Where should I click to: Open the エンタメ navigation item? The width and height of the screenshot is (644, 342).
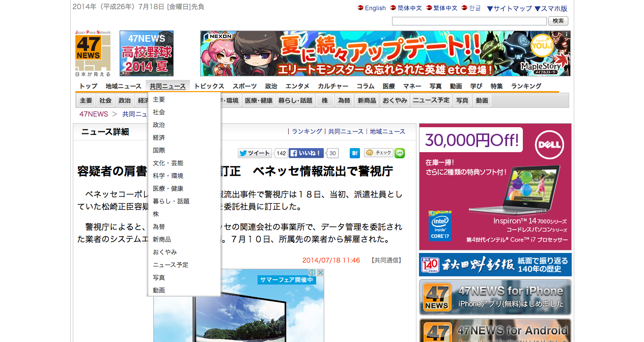point(297,87)
